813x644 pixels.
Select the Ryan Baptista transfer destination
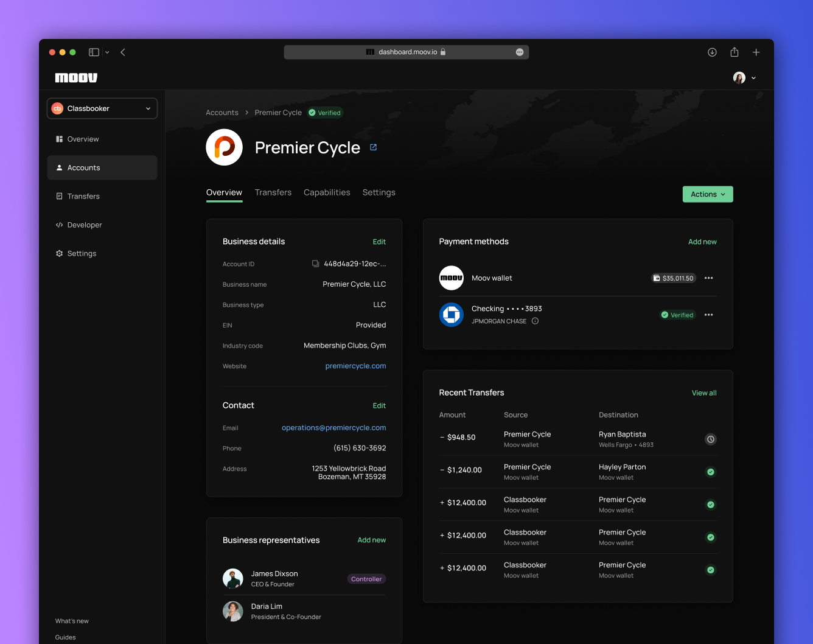point(626,439)
